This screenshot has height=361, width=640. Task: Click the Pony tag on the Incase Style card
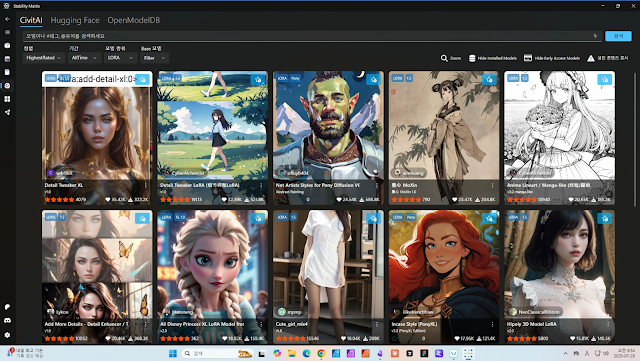(x=411, y=217)
